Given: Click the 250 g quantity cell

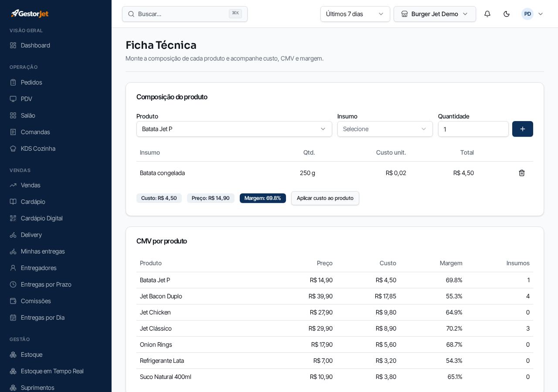Looking at the screenshot, I should (307, 173).
